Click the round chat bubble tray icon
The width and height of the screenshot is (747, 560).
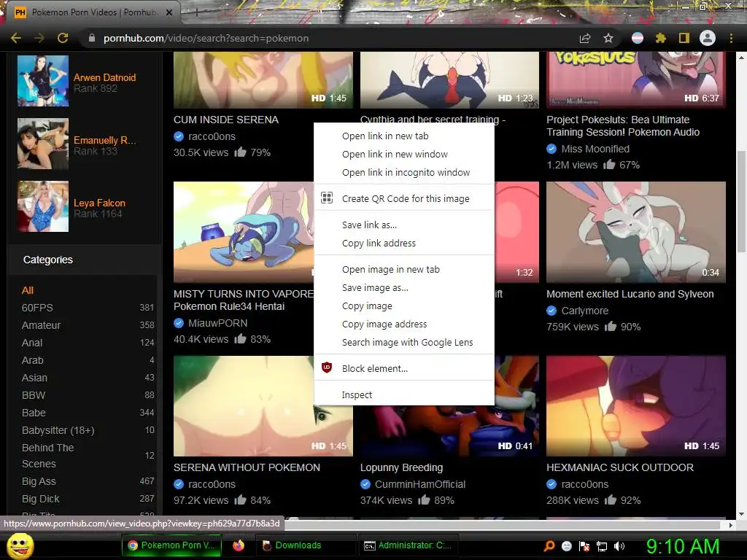tap(567, 545)
